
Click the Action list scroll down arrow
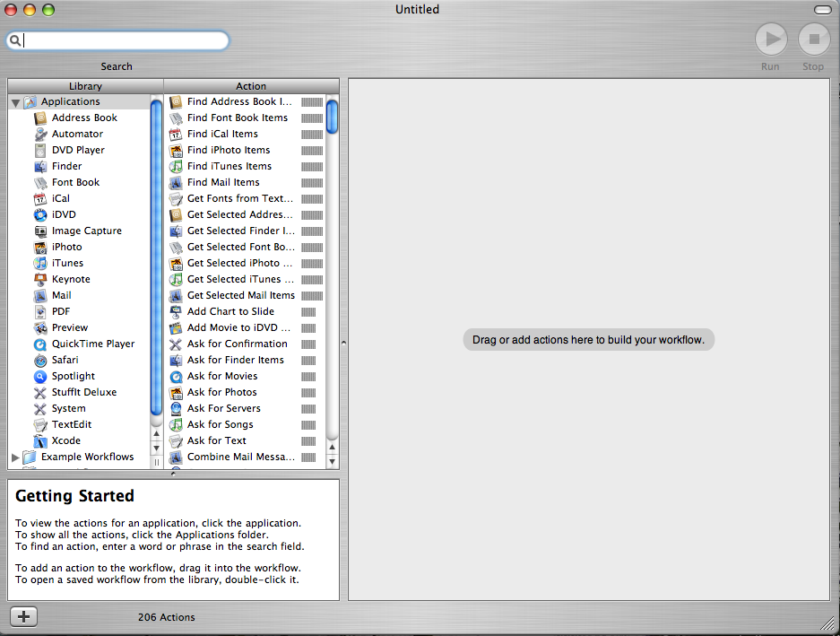332,461
